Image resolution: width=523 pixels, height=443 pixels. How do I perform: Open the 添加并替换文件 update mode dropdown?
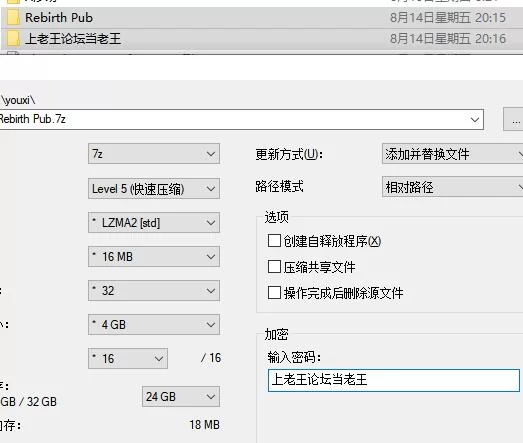(453, 154)
